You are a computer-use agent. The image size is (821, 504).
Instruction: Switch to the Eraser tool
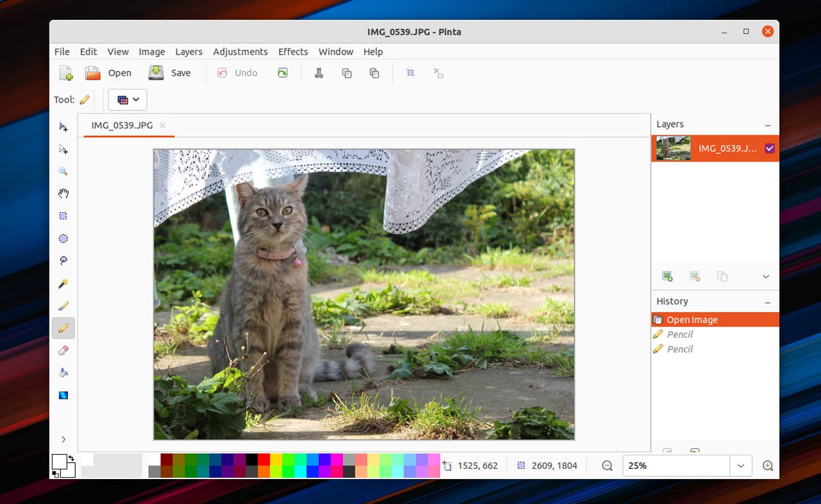pos(63,350)
